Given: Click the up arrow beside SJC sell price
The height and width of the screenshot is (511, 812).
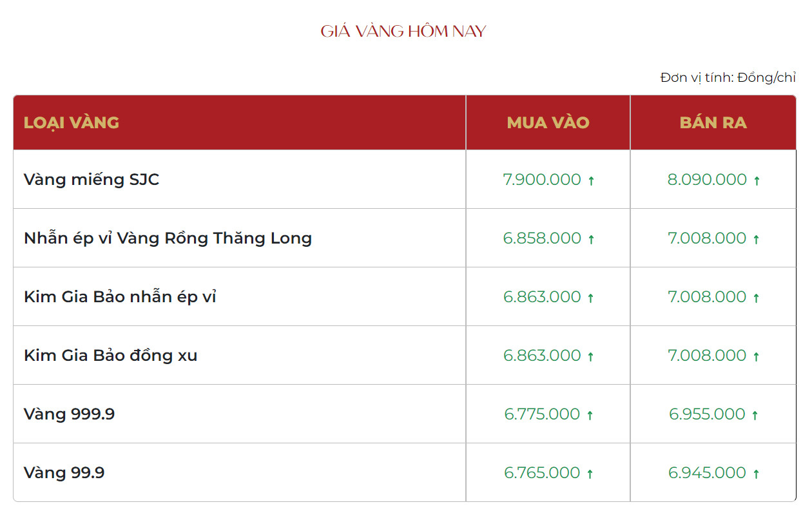Looking at the screenshot, I should [757, 180].
